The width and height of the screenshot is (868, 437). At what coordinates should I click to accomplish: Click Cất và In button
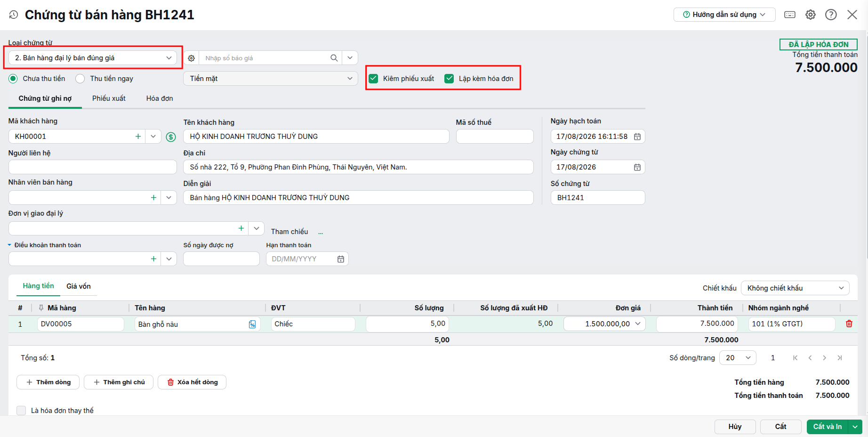pos(828,427)
